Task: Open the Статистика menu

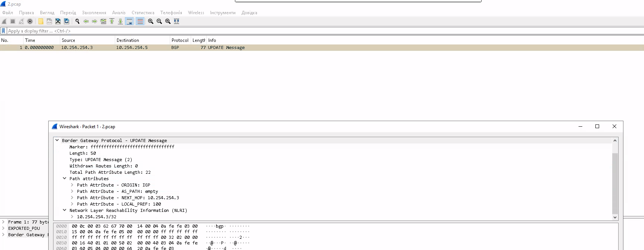Action: click(x=143, y=13)
